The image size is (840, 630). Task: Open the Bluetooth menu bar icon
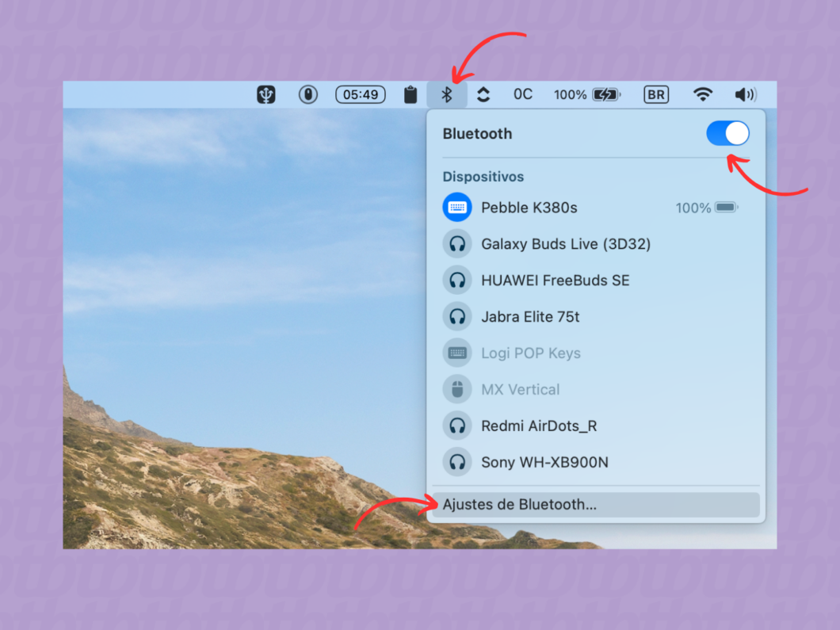448,94
